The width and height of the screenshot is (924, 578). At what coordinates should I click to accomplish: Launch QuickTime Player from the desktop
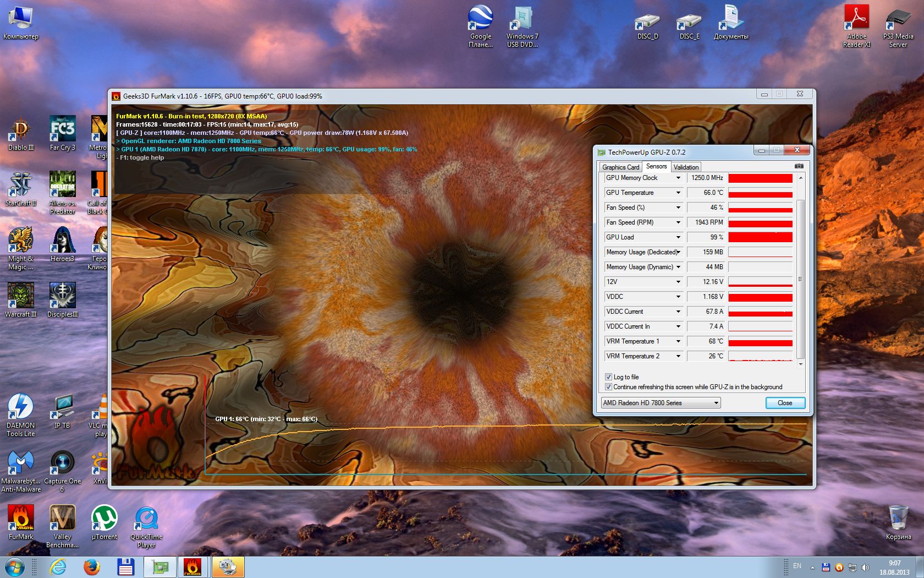pos(146,526)
